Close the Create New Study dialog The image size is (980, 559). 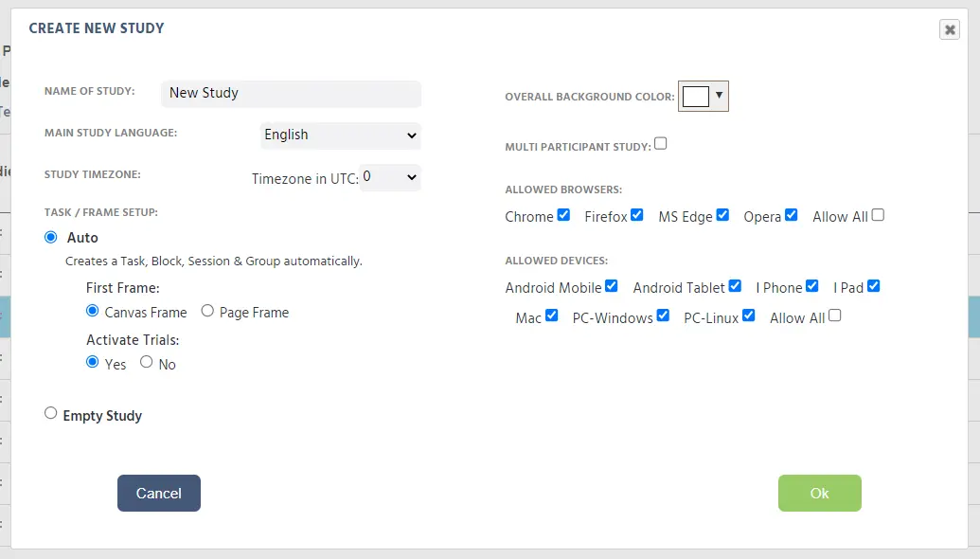[x=950, y=29]
